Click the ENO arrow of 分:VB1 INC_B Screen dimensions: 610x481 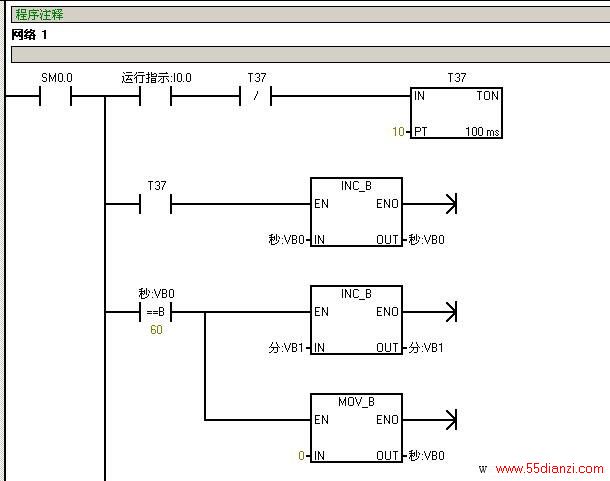tap(451, 312)
